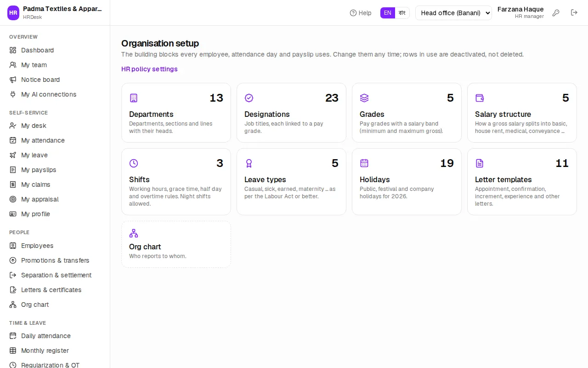Click the plug icon beside My AI connections

13,94
